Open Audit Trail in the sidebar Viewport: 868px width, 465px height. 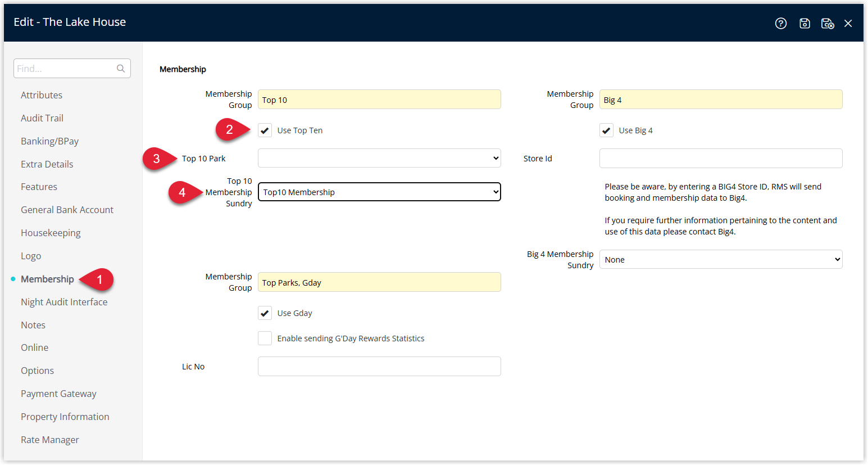pyautogui.click(x=42, y=118)
